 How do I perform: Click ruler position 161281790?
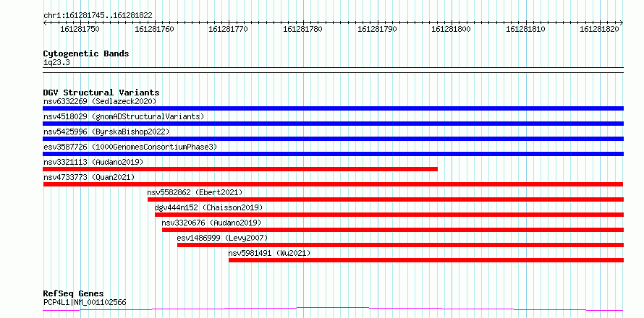coord(378,30)
